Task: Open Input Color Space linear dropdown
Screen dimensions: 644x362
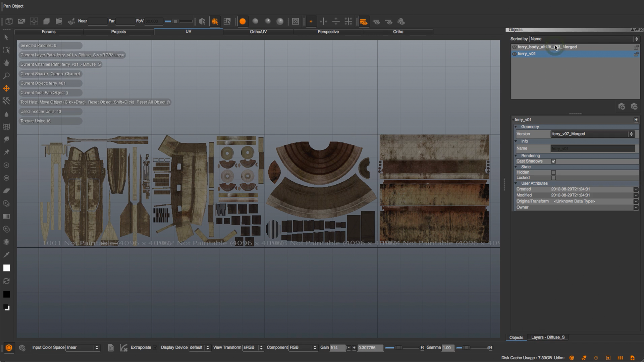Action: (x=83, y=348)
